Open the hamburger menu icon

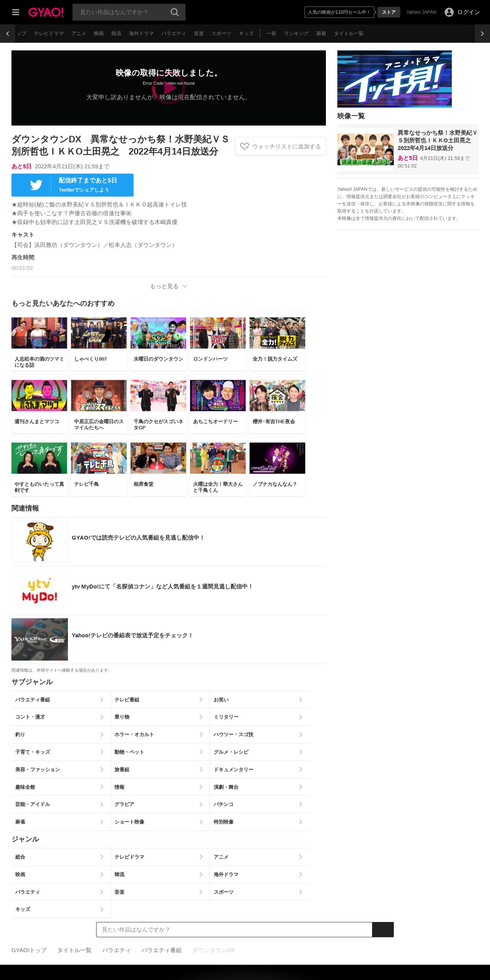point(16,12)
